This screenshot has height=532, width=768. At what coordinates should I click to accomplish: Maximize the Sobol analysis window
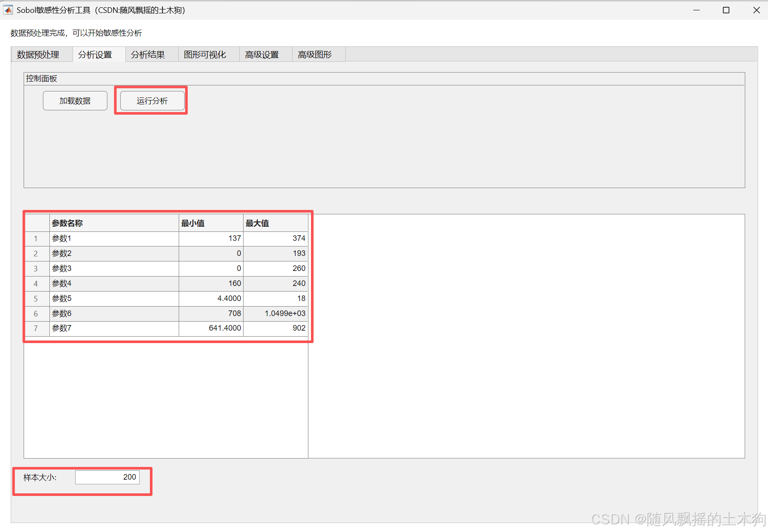pyautogui.click(x=726, y=10)
